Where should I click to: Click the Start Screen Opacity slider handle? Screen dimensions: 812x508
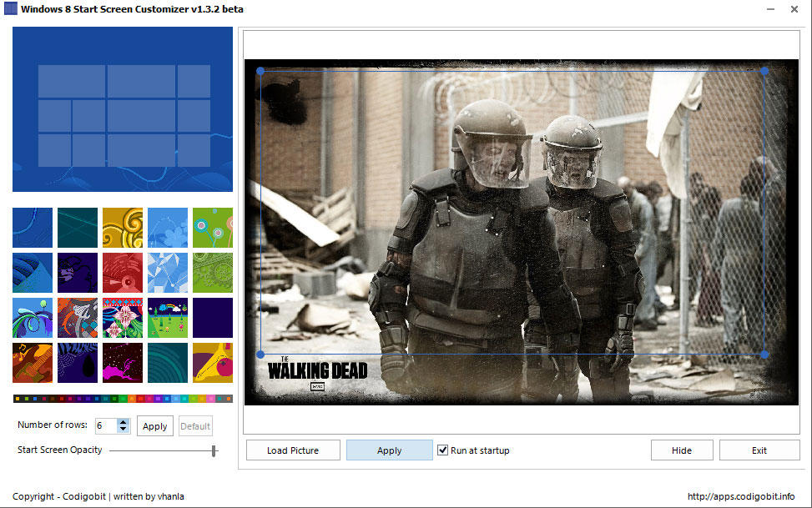pyautogui.click(x=214, y=450)
